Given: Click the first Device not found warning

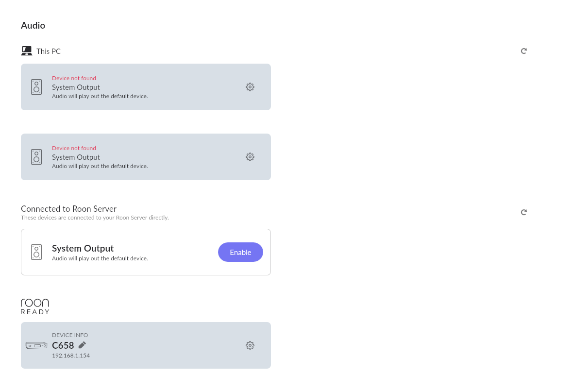Looking at the screenshot, I should [x=74, y=78].
